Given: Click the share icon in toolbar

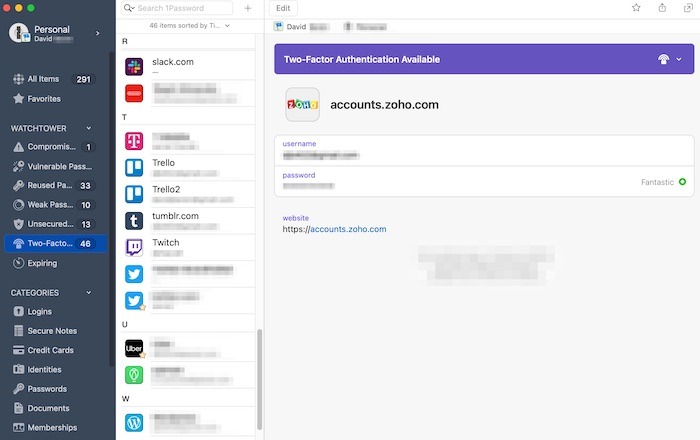Looking at the screenshot, I should point(662,8).
